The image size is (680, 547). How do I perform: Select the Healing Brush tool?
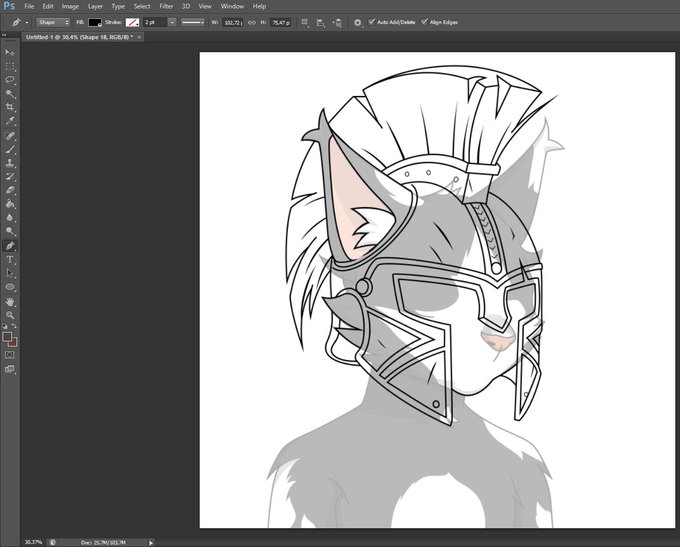[x=10, y=135]
